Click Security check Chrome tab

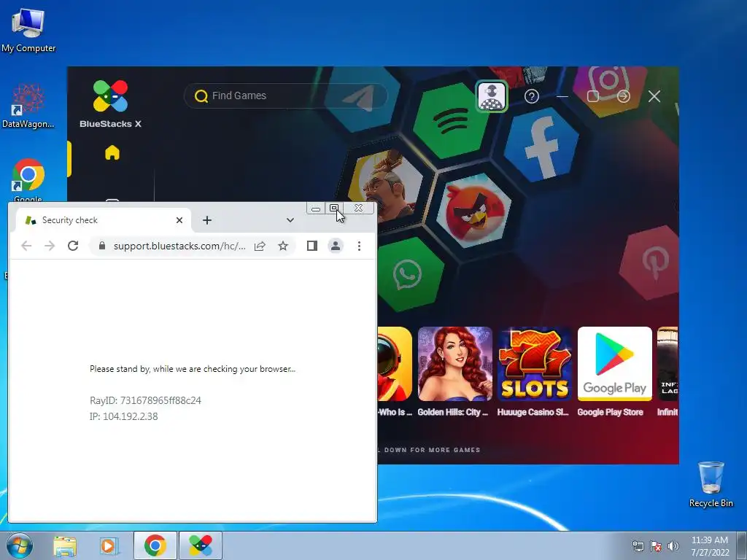tap(103, 220)
